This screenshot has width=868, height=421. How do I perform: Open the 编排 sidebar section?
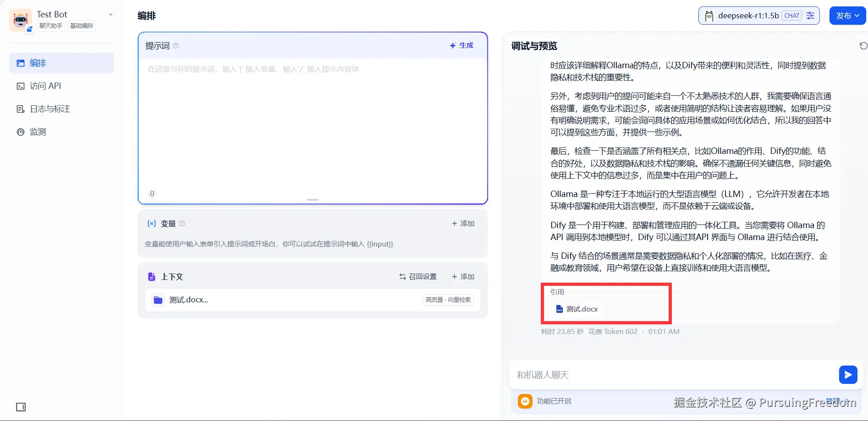[61, 63]
